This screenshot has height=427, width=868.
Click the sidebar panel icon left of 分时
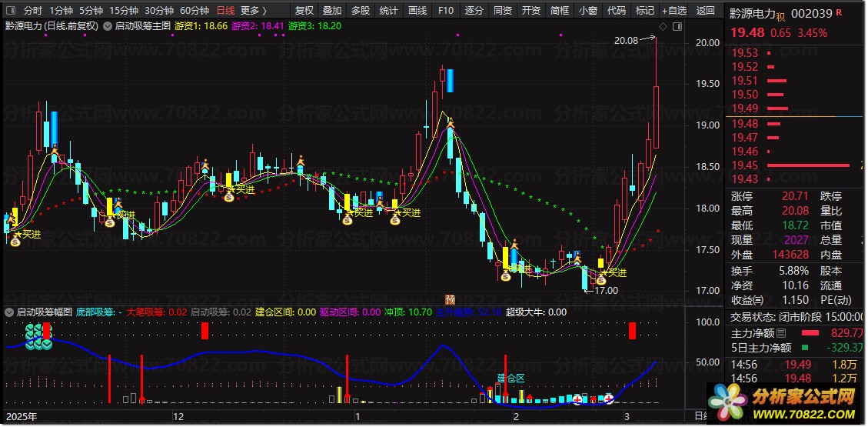point(11,11)
